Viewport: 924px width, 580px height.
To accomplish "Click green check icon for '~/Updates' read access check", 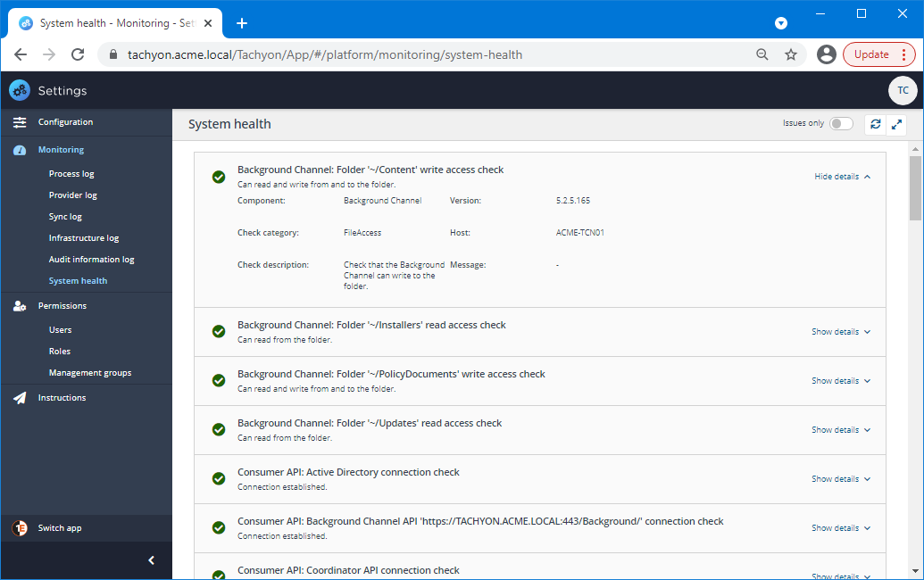I will coord(219,430).
